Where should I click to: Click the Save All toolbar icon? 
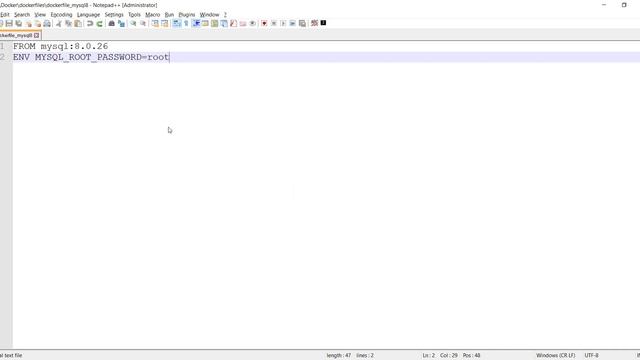point(19,24)
